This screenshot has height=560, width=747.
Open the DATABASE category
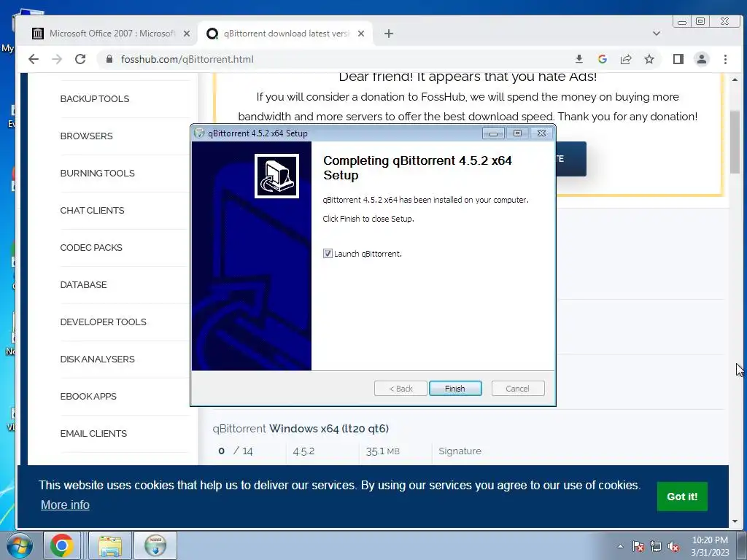point(83,285)
